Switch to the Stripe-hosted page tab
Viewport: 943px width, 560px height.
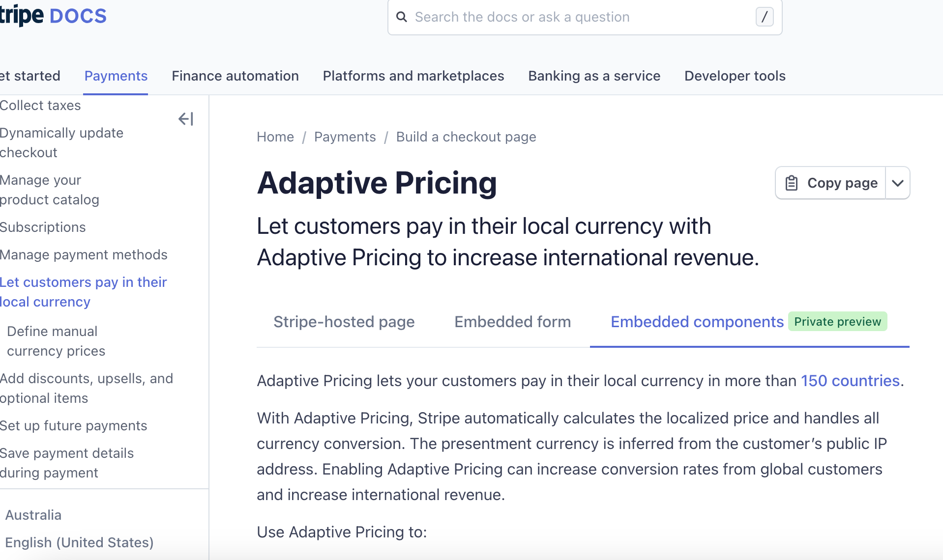pos(344,322)
